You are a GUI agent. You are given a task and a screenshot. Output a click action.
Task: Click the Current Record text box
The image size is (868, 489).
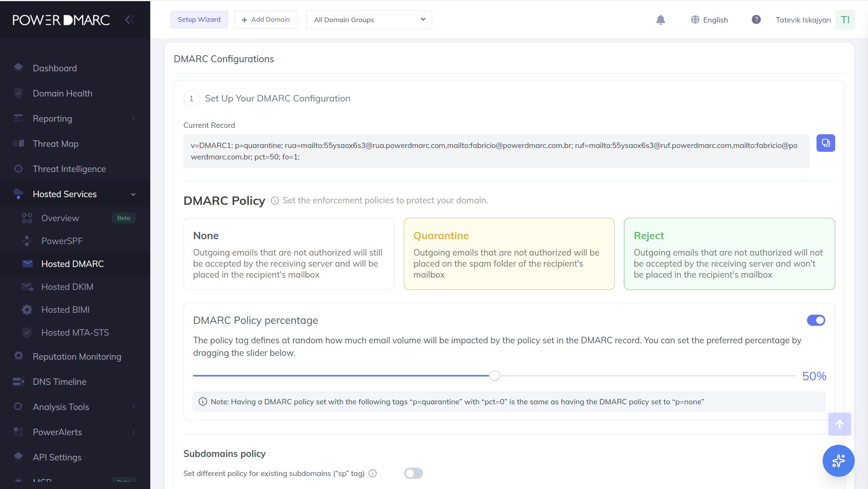click(x=497, y=151)
